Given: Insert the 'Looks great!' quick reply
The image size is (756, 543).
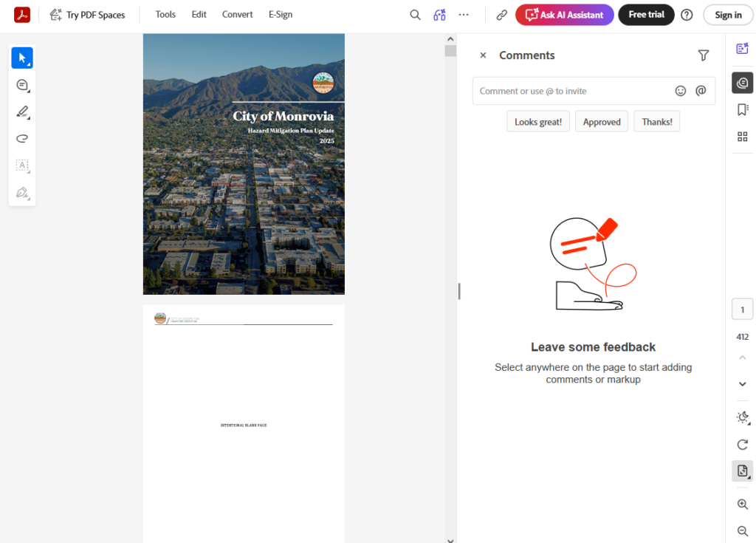Looking at the screenshot, I should tap(538, 122).
